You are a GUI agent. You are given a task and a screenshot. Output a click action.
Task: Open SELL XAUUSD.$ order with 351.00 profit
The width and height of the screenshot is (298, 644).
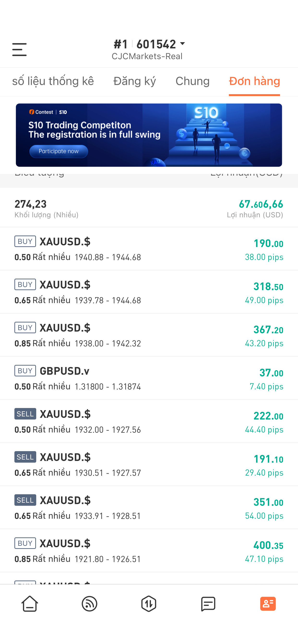pos(149,507)
